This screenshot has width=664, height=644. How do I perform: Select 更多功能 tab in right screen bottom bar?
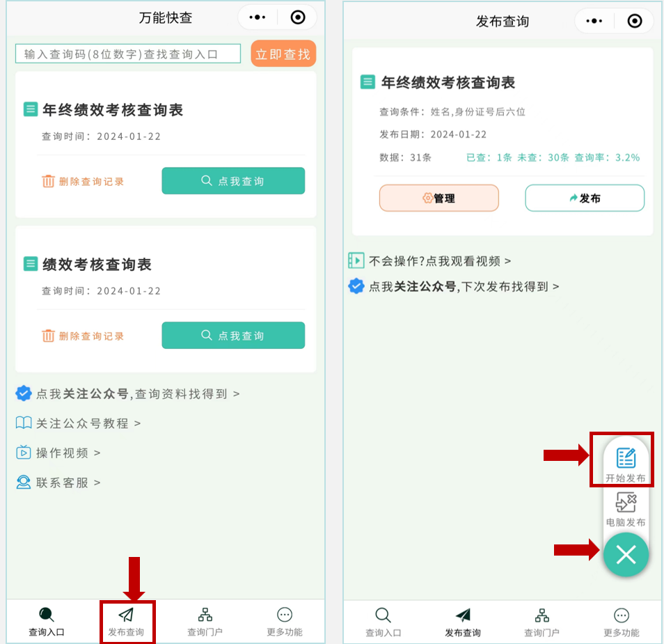[x=622, y=622]
